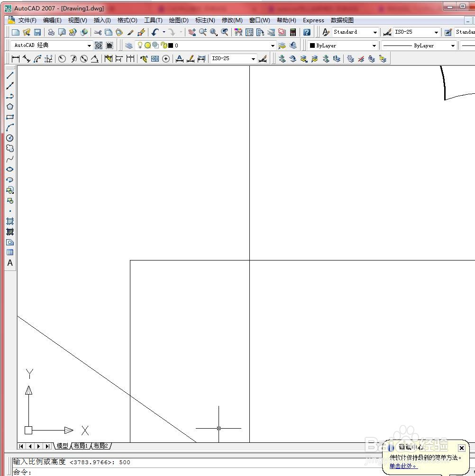This screenshot has height=476, width=475.
Task: Save the drawing with the floppy disk icon
Action: (37, 32)
